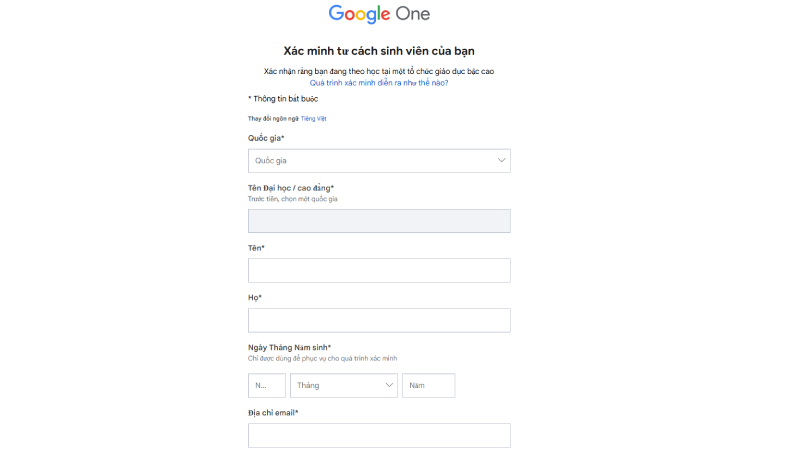
Task: Click the 'Tên*' field label
Action: (256, 247)
